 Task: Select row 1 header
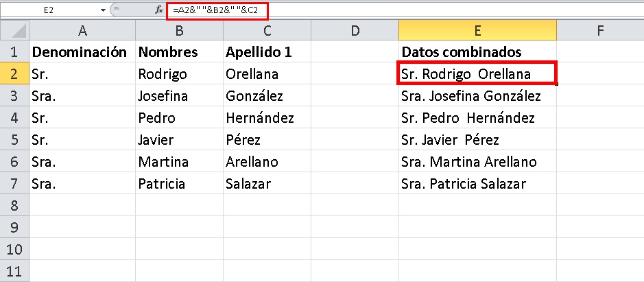point(14,52)
